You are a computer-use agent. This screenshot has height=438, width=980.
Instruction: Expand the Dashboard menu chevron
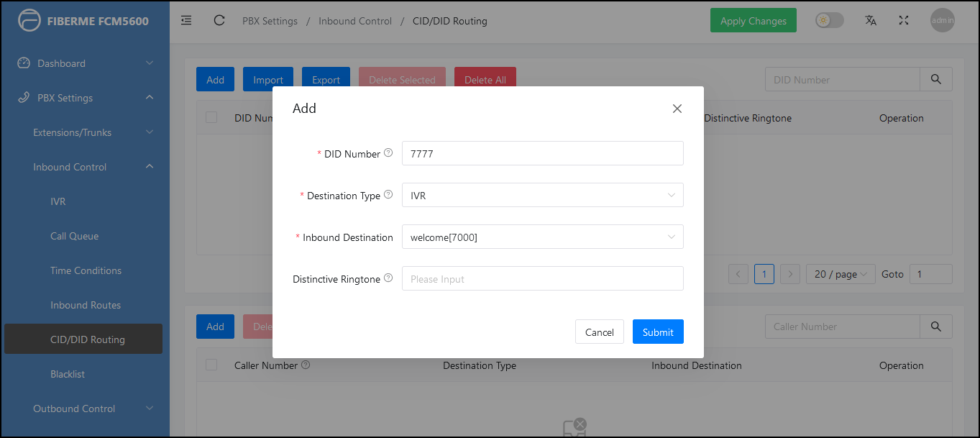tap(150, 63)
